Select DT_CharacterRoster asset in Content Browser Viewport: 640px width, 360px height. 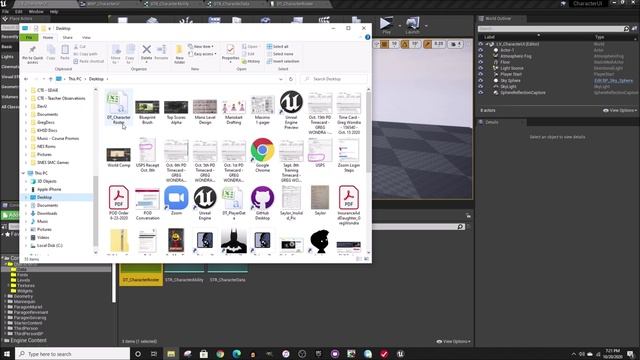coord(141,274)
